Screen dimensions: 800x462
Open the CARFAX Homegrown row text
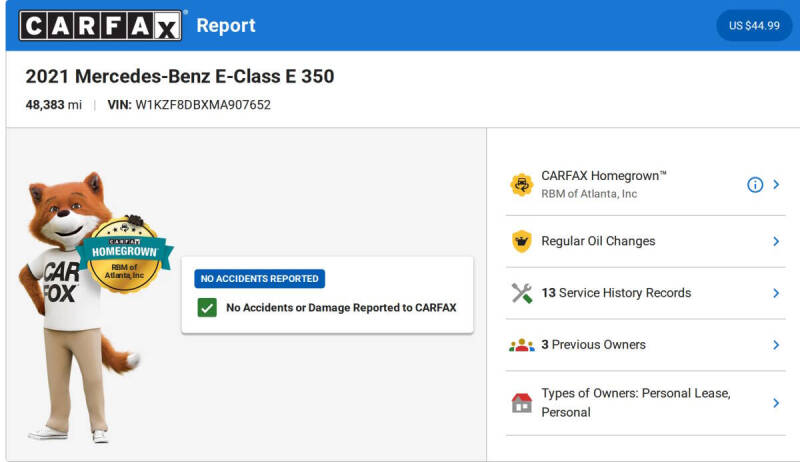604,176
